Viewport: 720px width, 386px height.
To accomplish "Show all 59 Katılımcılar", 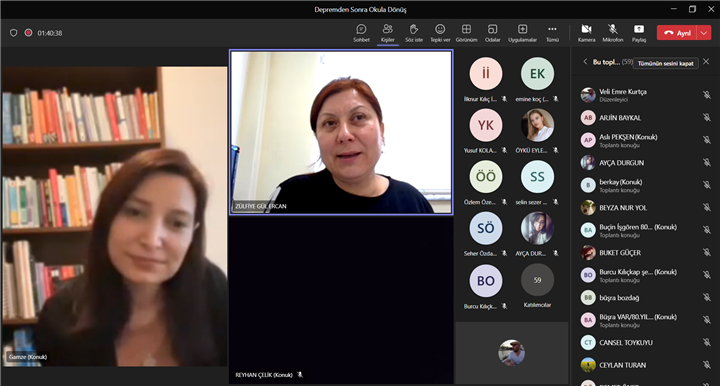I will pyautogui.click(x=537, y=280).
